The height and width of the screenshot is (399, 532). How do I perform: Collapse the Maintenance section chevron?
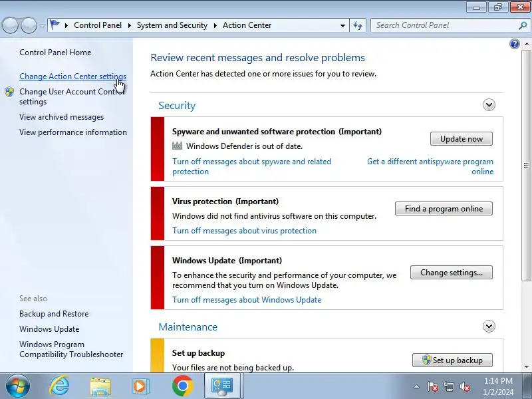489,327
